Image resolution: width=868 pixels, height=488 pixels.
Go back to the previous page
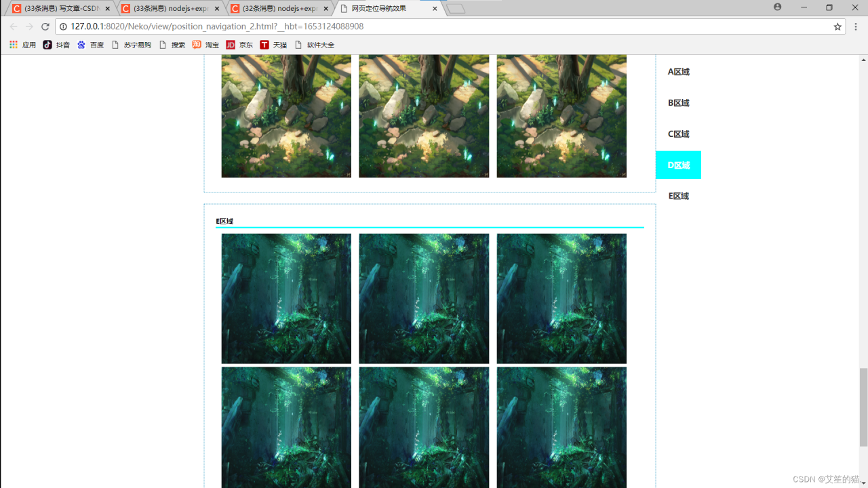point(14,26)
